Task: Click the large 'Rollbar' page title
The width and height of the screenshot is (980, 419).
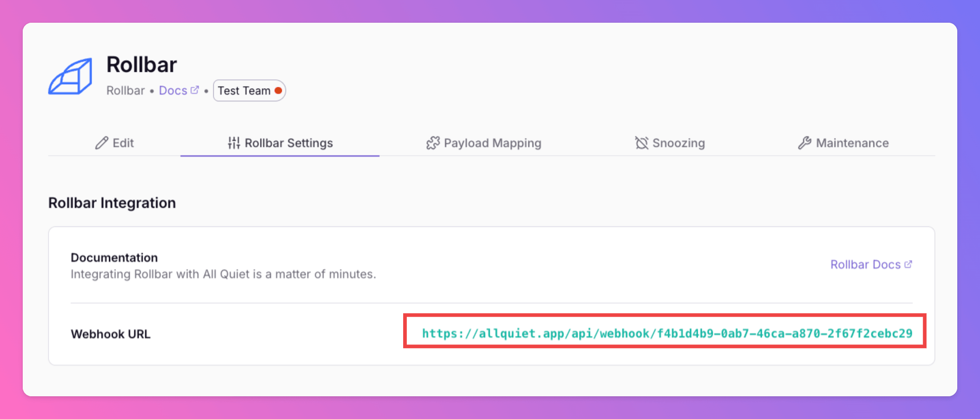Action: point(141,64)
